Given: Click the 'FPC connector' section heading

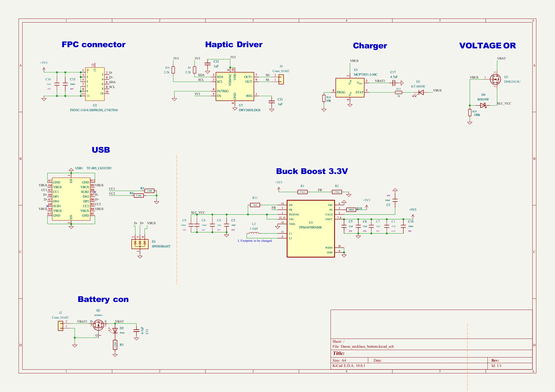Looking at the screenshot, I should 93,44.
